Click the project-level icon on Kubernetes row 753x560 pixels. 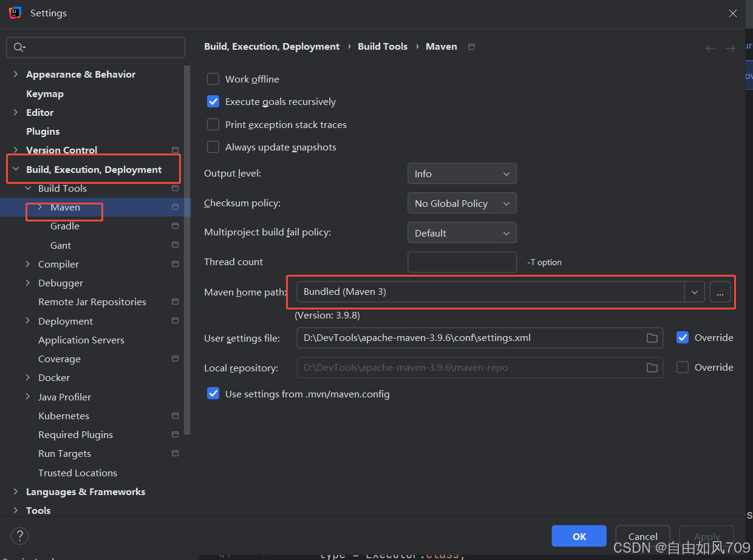[x=175, y=416]
